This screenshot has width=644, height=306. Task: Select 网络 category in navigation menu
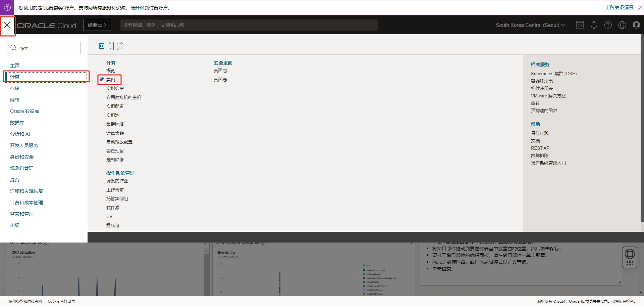pos(15,100)
